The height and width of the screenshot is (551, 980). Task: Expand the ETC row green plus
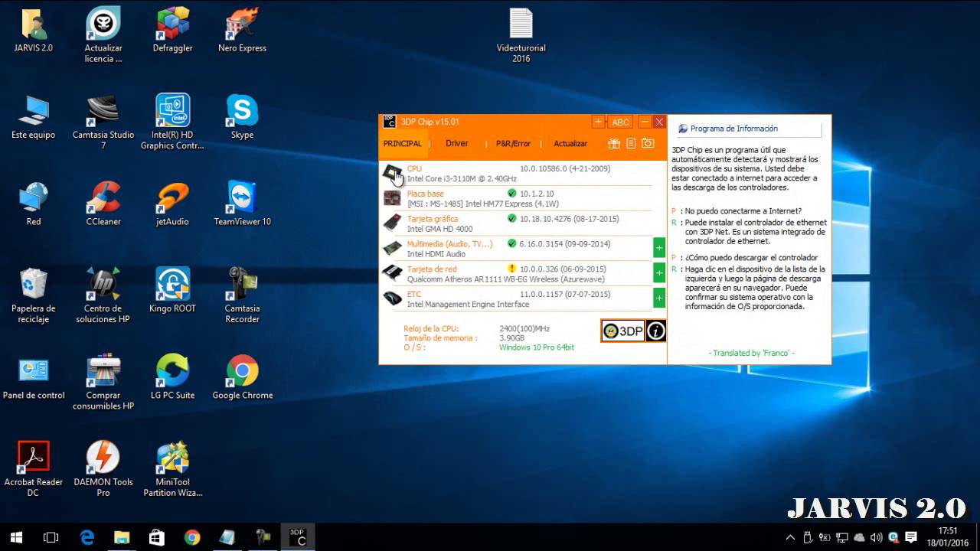tap(659, 298)
